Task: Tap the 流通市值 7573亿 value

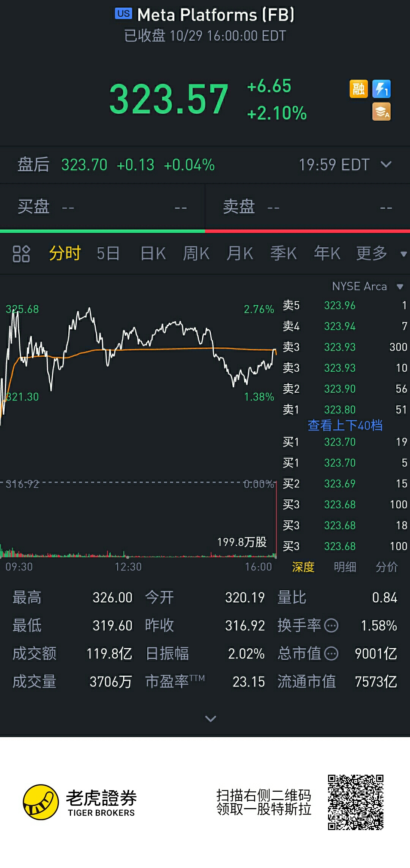Action: [376, 682]
